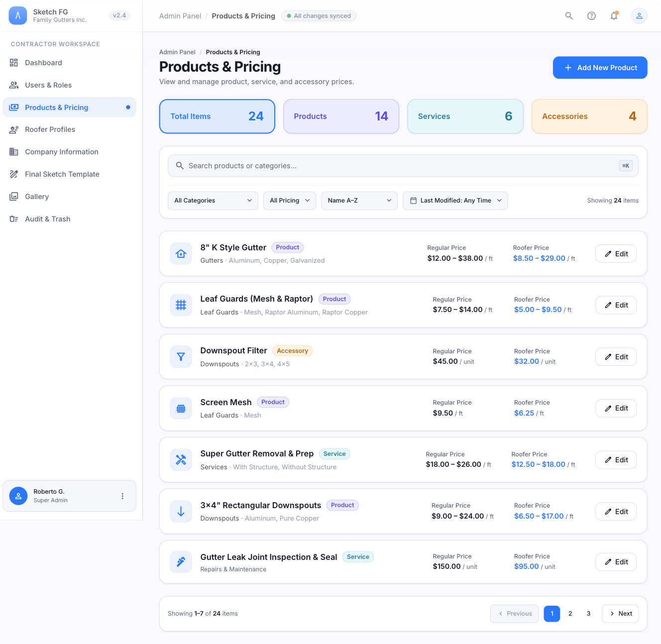The height and width of the screenshot is (644, 661).
Task: Click the Downspout Filter funnel icon
Action: (x=181, y=357)
